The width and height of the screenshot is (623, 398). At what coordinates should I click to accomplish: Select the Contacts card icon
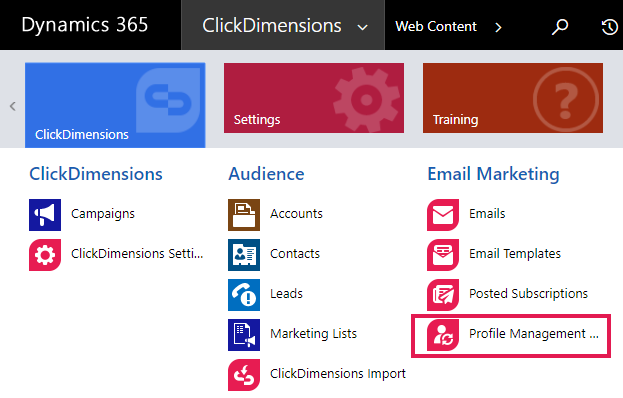pyautogui.click(x=244, y=255)
